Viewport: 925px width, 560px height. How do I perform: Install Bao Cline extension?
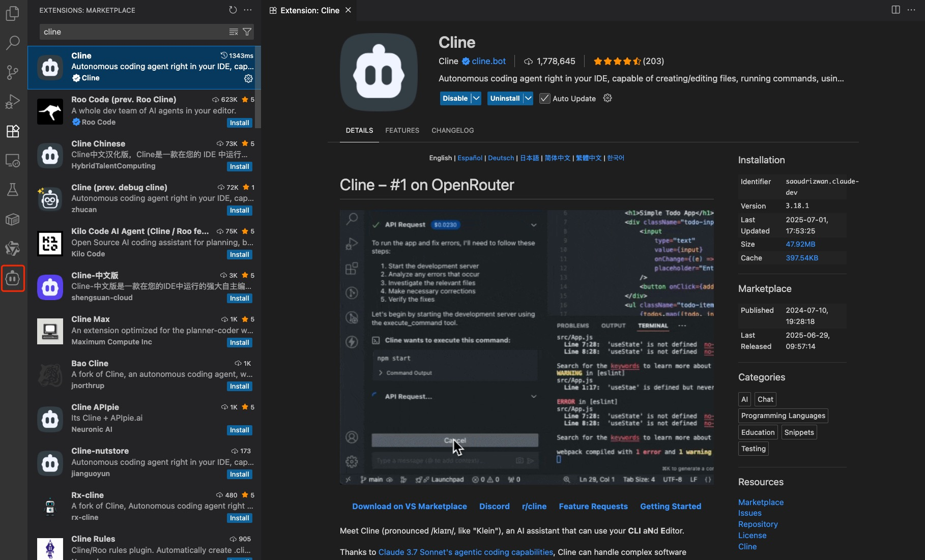pos(239,386)
